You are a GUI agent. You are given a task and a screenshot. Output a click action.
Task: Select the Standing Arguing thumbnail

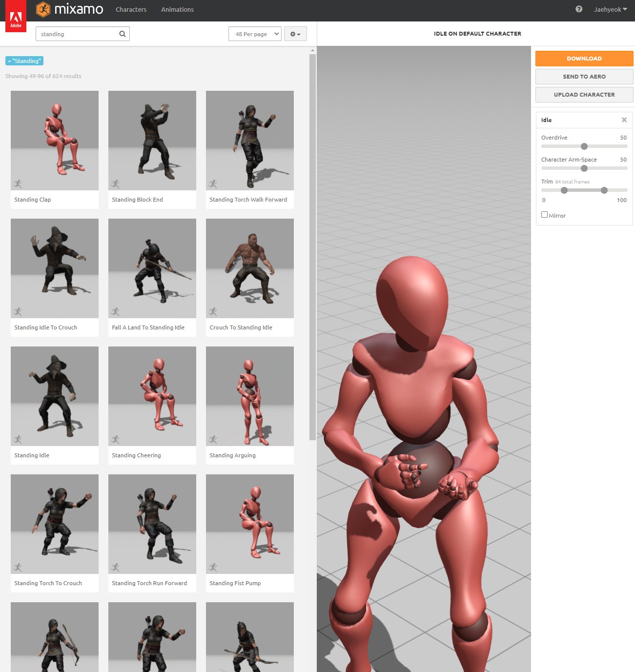(x=250, y=396)
